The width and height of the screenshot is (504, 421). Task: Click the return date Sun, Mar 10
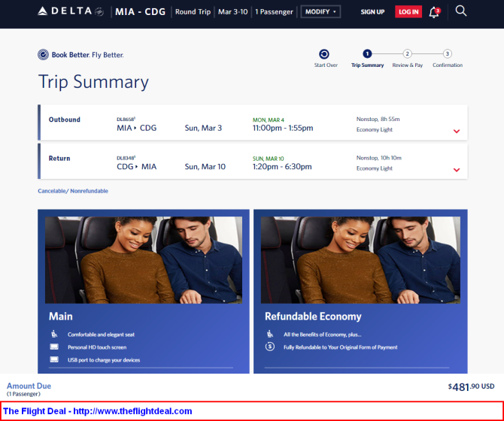205,167
